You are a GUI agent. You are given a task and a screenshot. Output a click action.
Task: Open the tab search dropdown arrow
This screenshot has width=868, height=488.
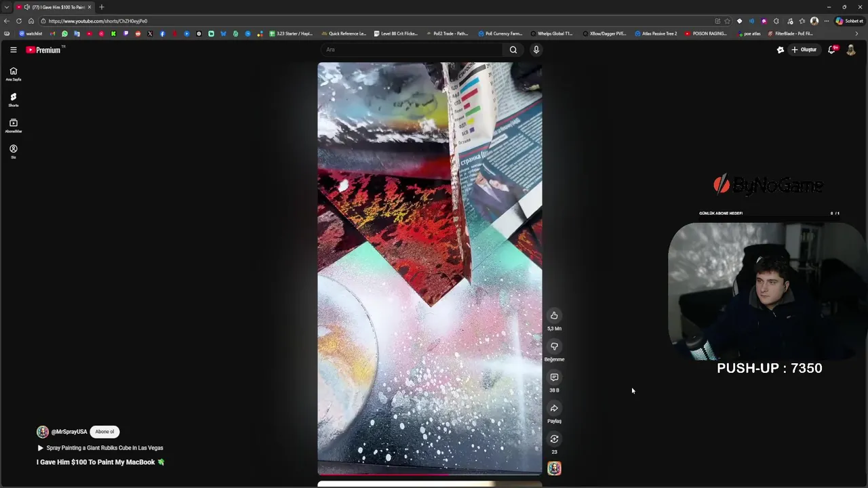click(6, 7)
